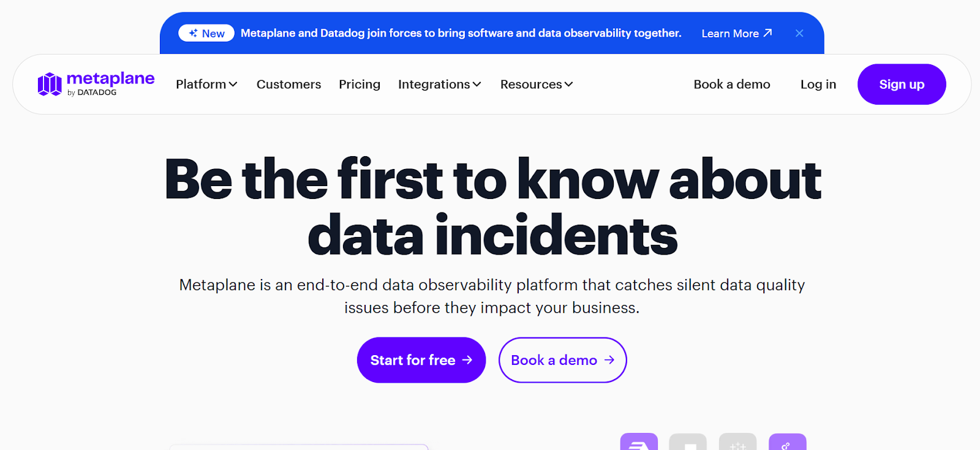This screenshot has width=980, height=450.
Task: Click the arrow inside Start for free
Action: click(468, 360)
